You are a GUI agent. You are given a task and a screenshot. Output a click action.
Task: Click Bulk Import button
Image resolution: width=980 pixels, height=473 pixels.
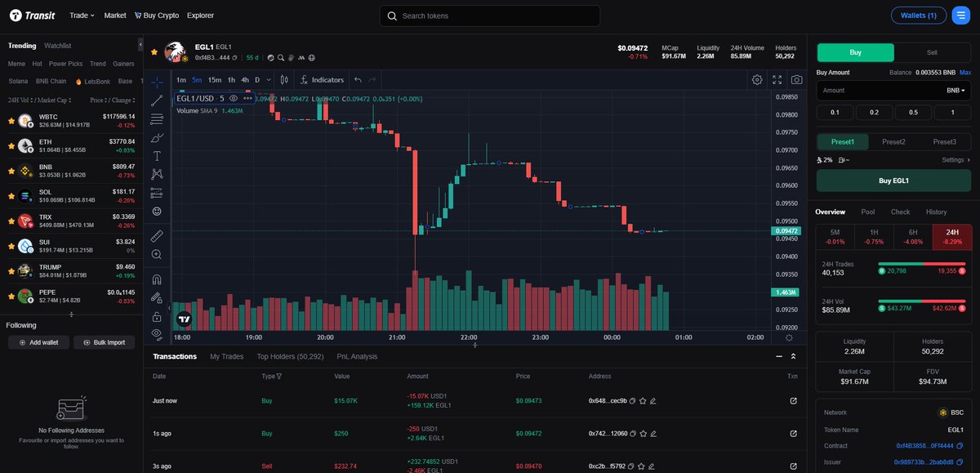(x=105, y=342)
